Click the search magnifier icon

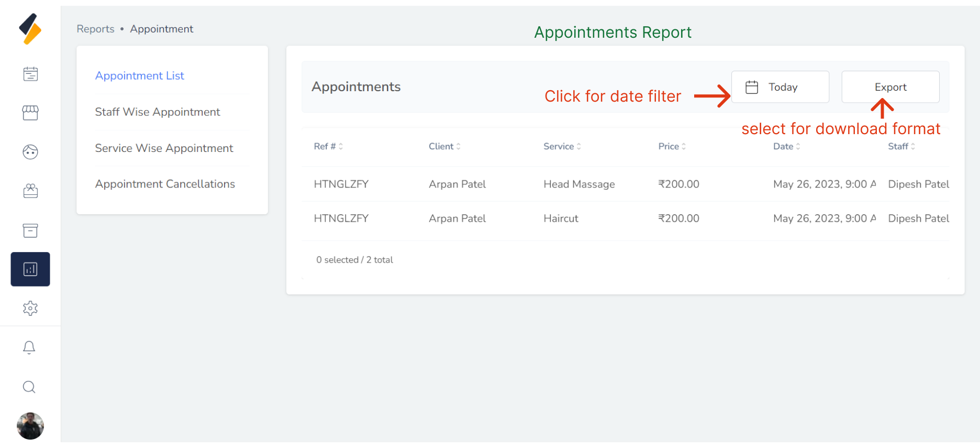click(x=29, y=387)
